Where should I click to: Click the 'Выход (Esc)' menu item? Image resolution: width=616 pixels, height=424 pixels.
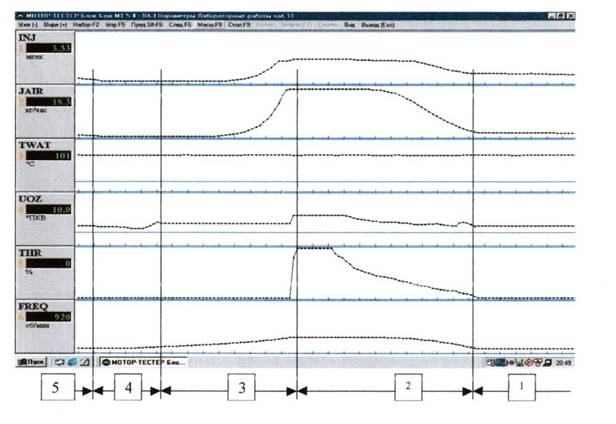coord(378,25)
